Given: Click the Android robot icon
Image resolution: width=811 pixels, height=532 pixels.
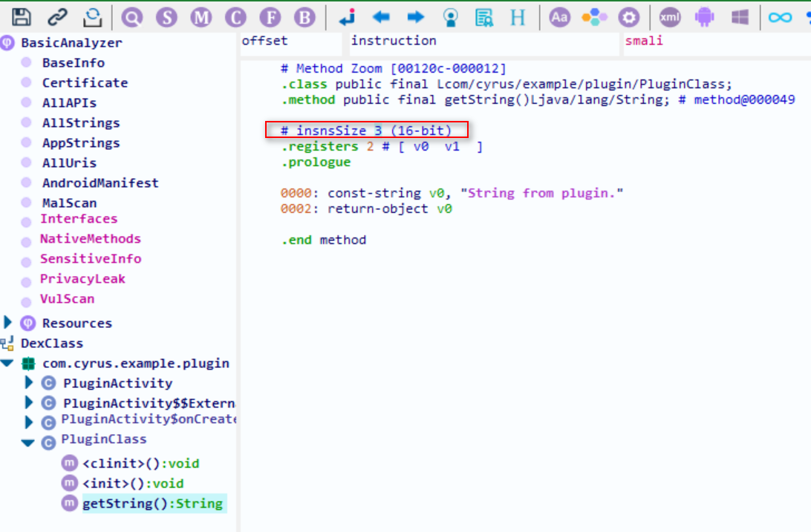Looking at the screenshot, I should (x=705, y=18).
